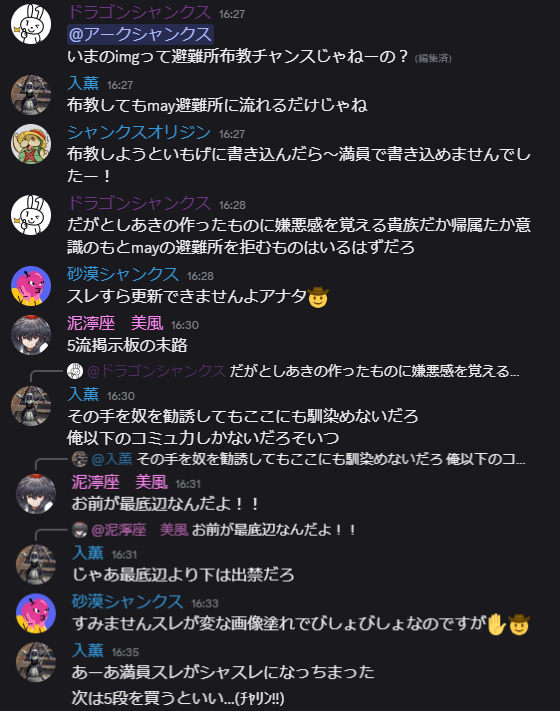Click the ドラゴンシャンクス username at 16:28
The height and width of the screenshot is (711, 560).
[139, 203]
